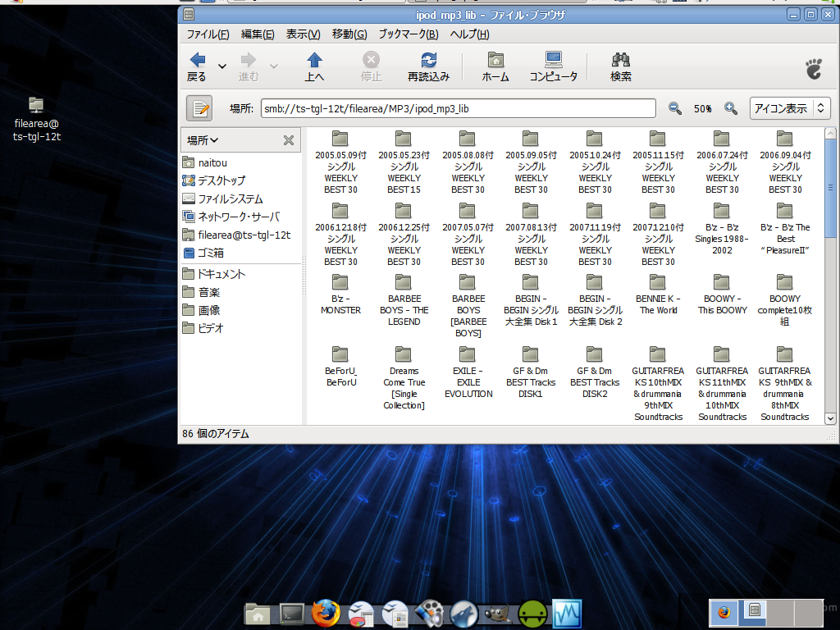Screen dimensions: 840x630
Task: Open the ホーム home folder
Action: coord(495,66)
